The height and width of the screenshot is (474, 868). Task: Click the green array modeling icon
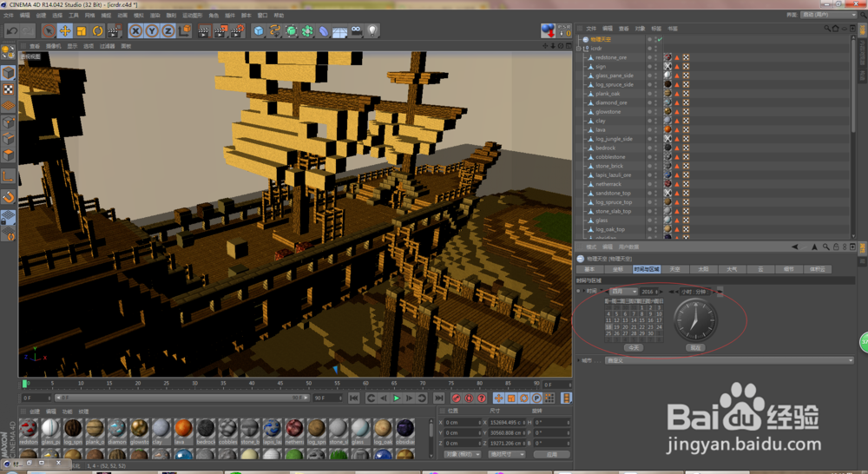[307, 31]
